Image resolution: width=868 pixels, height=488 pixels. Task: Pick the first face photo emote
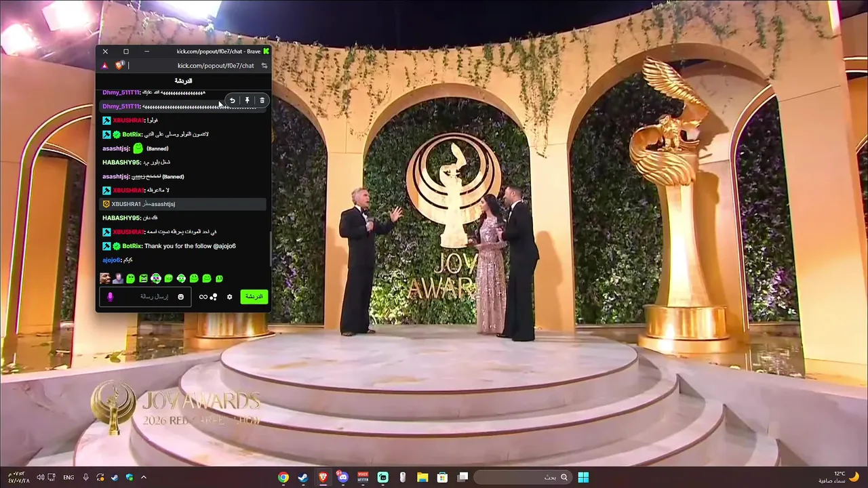(105, 279)
